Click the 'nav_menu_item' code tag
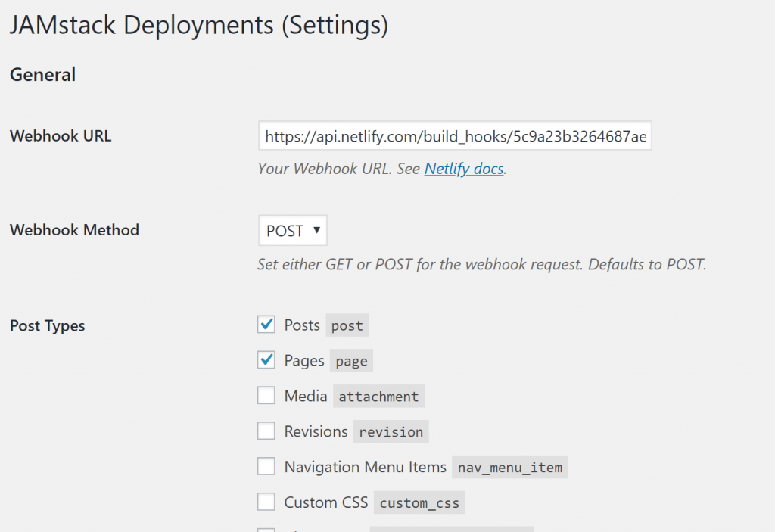This screenshot has height=532, width=775. [509, 468]
